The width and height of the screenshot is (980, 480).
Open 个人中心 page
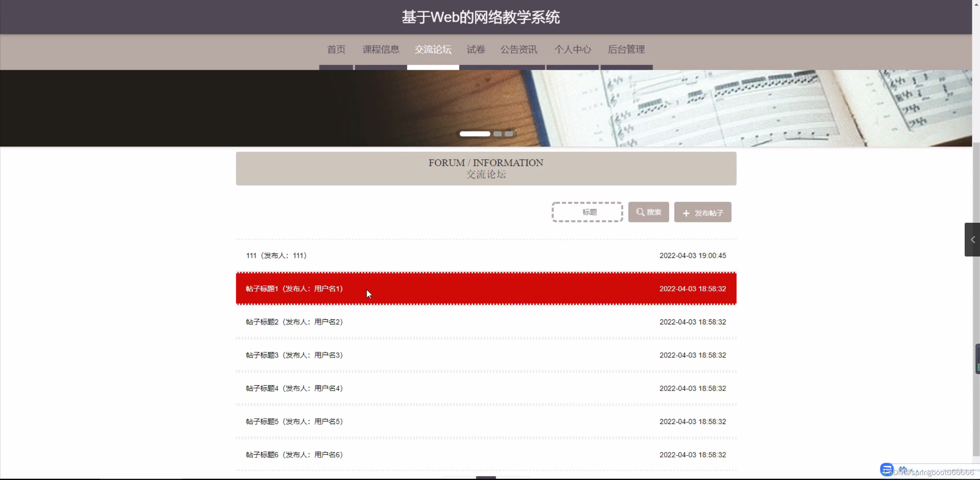tap(572, 49)
